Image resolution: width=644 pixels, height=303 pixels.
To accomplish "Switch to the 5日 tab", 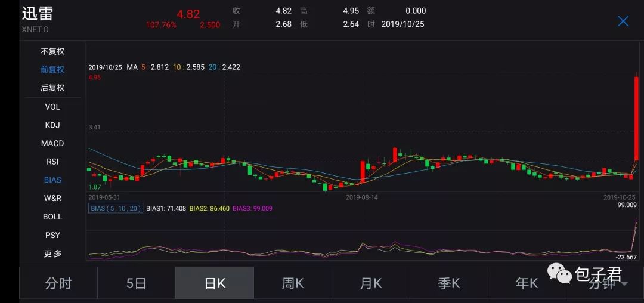I will tap(137, 283).
